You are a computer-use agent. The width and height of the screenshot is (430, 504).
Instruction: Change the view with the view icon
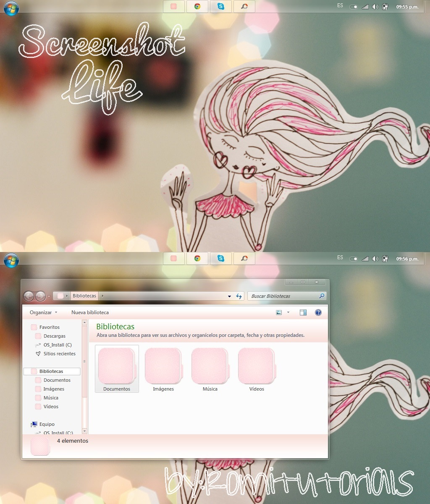pyautogui.click(x=279, y=312)
